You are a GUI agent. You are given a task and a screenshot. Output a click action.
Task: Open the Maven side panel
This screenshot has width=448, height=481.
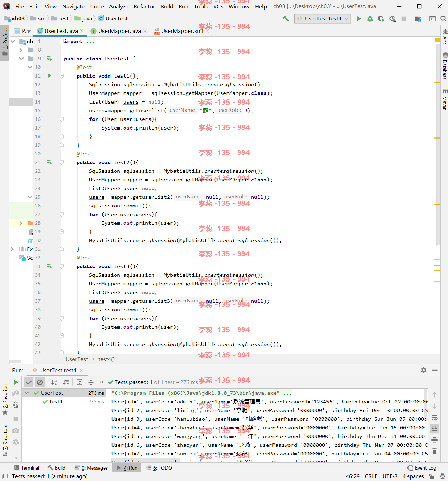pos(445,100)
